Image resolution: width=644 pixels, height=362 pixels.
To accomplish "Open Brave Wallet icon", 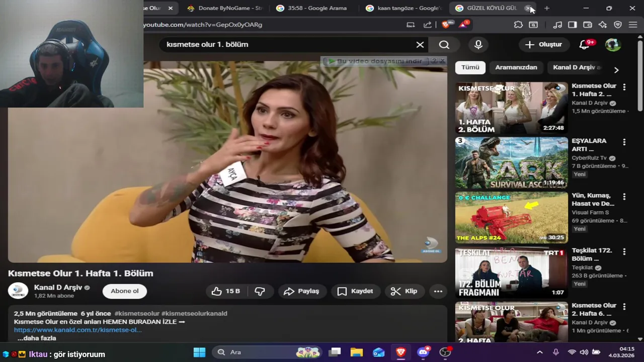I will [x=587, y=25].
